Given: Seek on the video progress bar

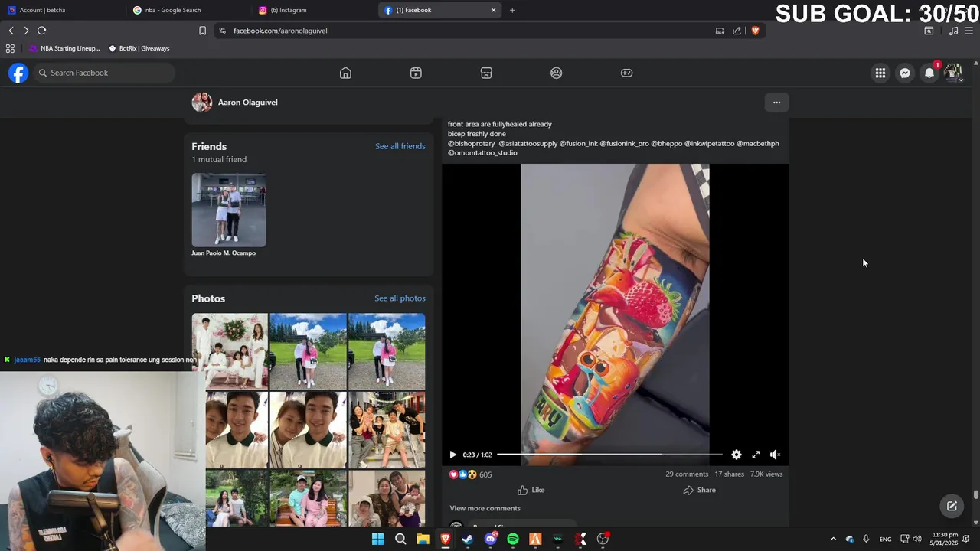Looking at the screenshot, I should [609, 455].
